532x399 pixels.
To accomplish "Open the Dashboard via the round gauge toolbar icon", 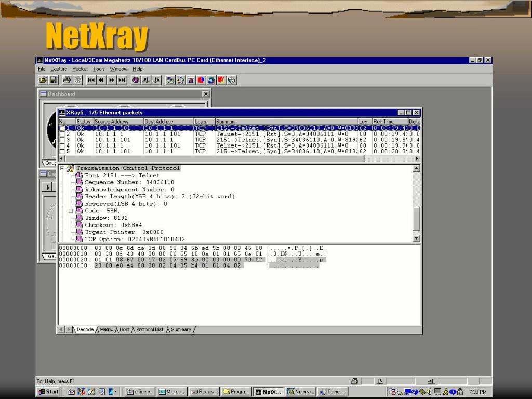I will tap(136, 80).
